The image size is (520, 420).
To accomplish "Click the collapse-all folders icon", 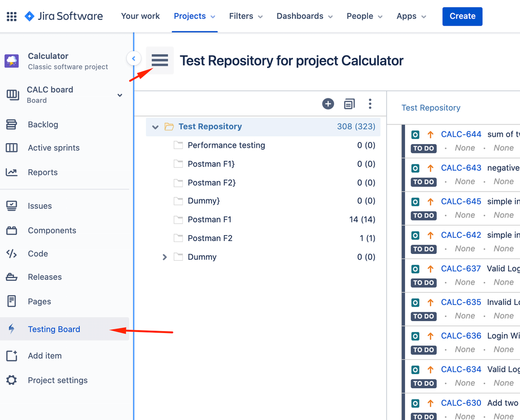I will point(349,104).
